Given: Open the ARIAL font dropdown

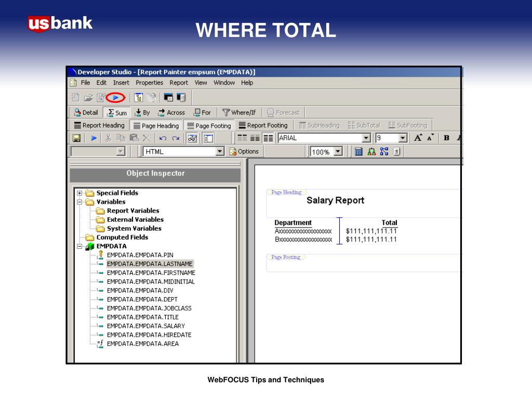Looking at the screenshot, I should [366, 138].
